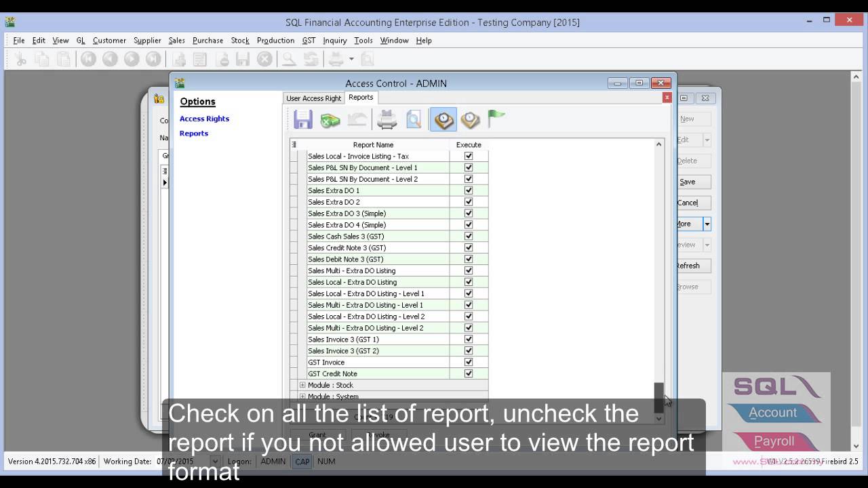The image size is (868, 488).
Task: Click the second clock icon beside the flag
Action: [470, 120]
